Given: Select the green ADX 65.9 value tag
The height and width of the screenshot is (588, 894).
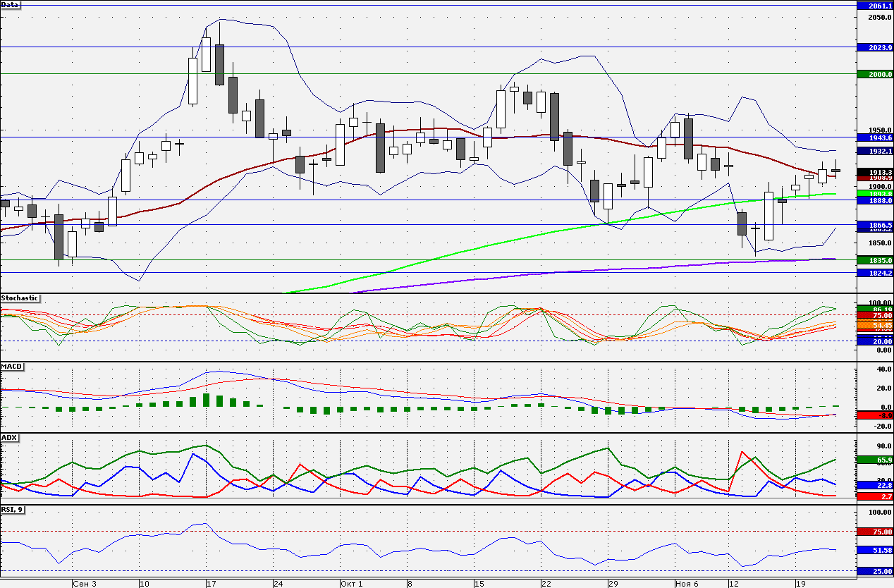Looking at the screenshot, I should pos(874,460).
